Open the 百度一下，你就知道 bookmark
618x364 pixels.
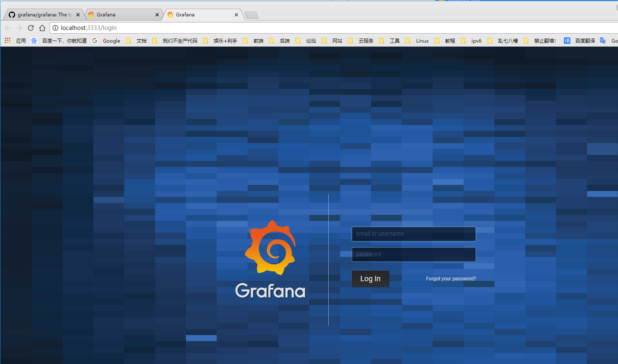[x=59, y=41]
